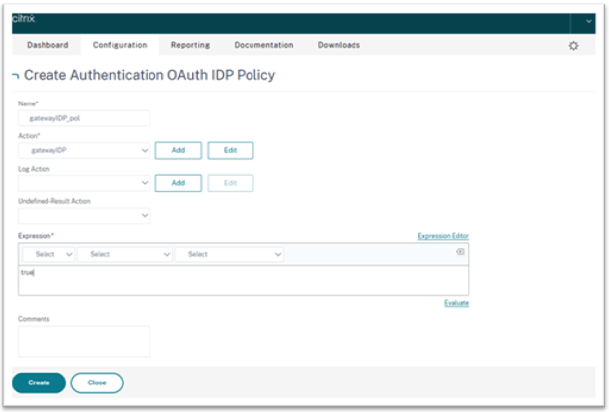
Task: Switch to the Downloads tab
Action: tap(339, 45)
